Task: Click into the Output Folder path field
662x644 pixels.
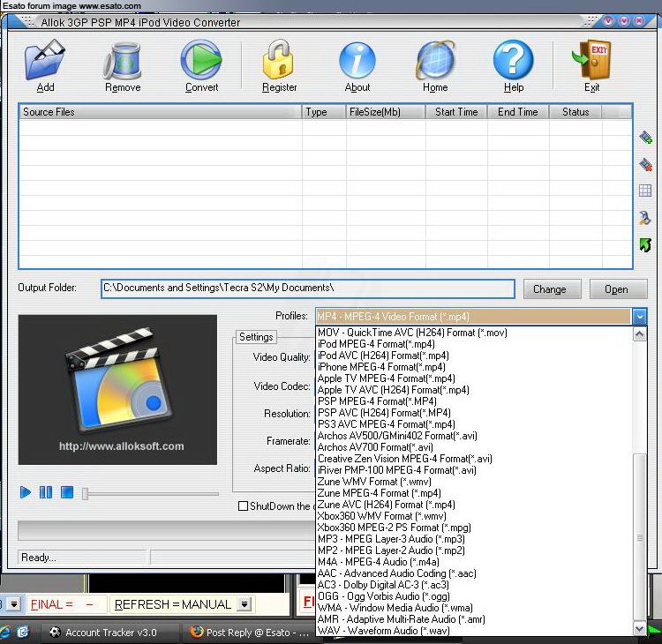Action: [308, 288]
